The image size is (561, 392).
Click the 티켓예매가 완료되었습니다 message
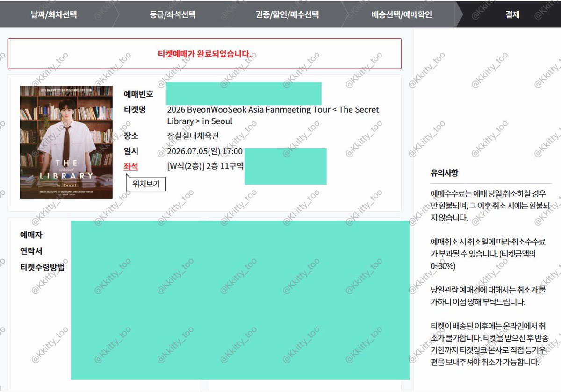click(x=205, y=54)
